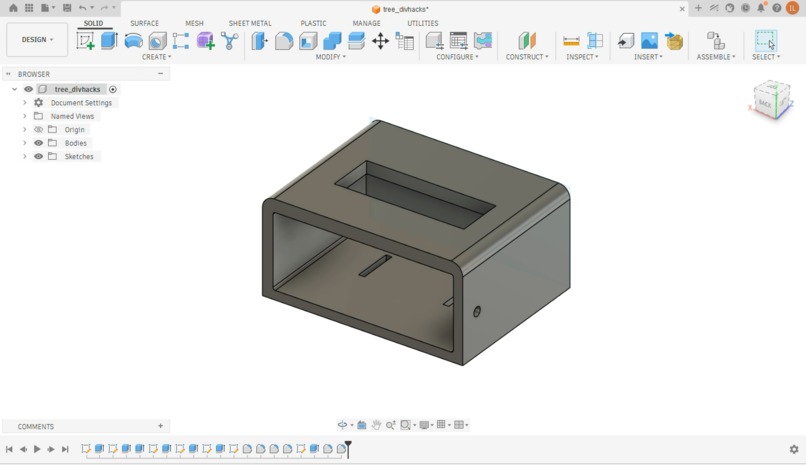Toggle visibility of tree_divhacks root component

tap(28, 89)
